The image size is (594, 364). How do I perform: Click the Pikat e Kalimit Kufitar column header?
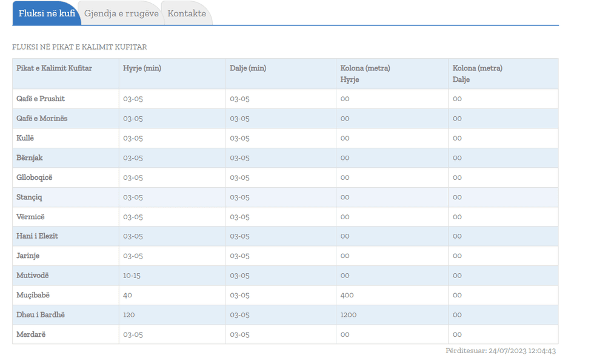click(54, 68)
